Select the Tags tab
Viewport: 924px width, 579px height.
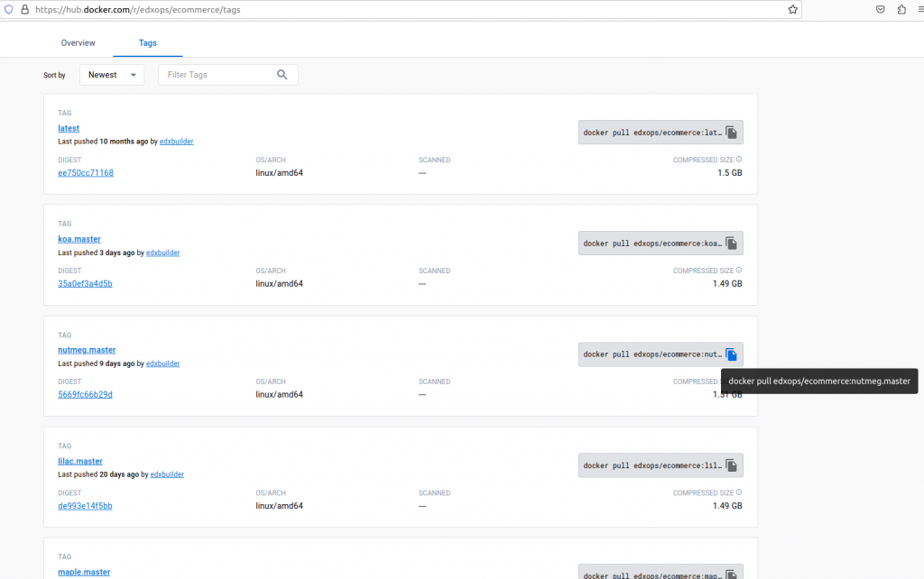coord(147,43)
